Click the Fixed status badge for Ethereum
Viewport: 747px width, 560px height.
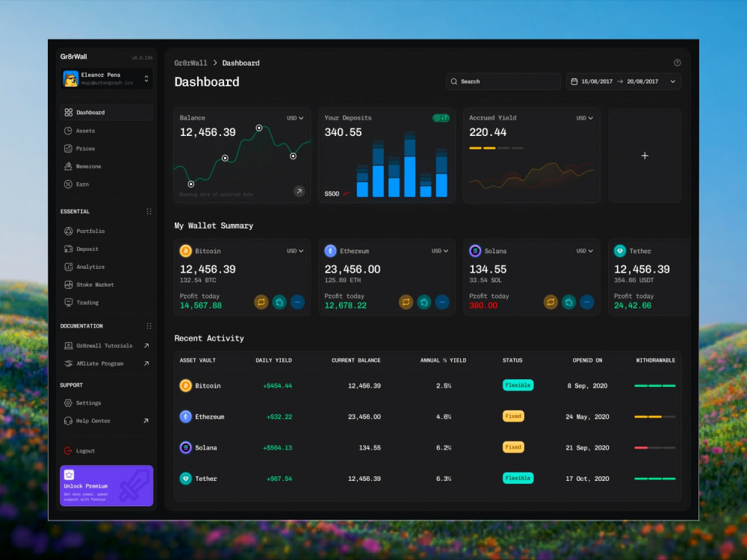click(513, 416)
